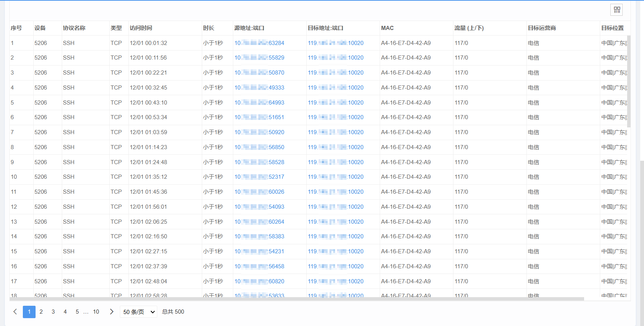Open source address with port 58528
Image resolution: width=644 pixels, height=326 pixels.
pyautogui.click(x=259, y=162)
